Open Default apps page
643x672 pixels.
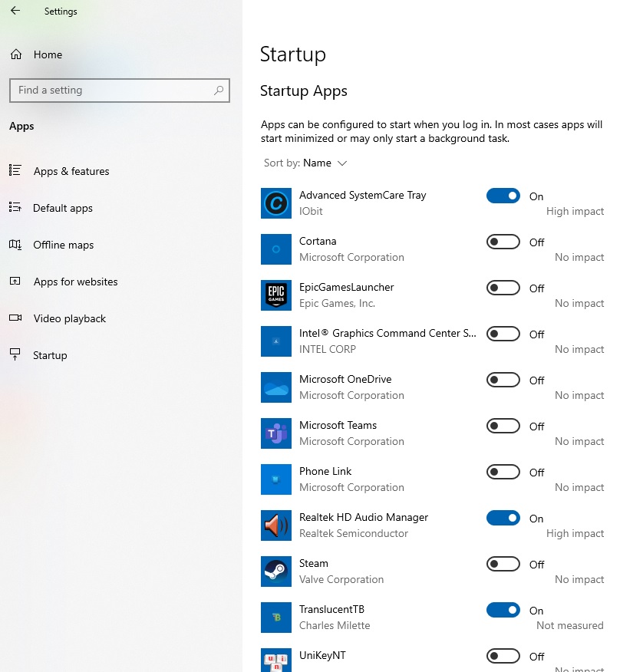click(63, 208)
